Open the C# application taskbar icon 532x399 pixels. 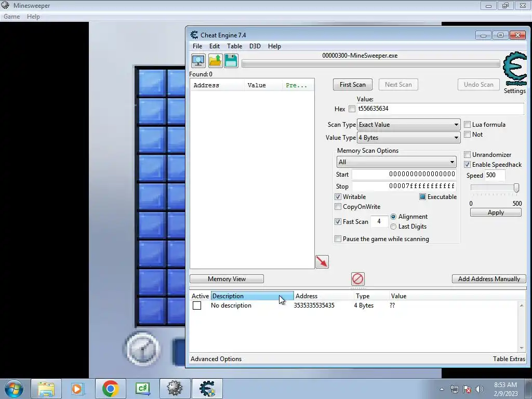coord(142,389)
